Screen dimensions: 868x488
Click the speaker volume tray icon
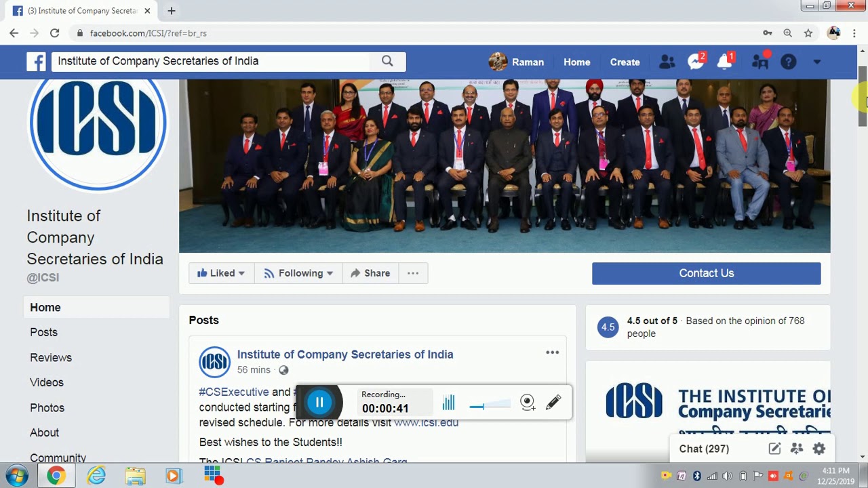727,476
